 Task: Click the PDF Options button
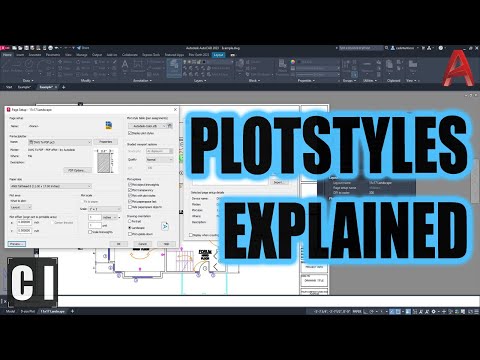(77, 170)
